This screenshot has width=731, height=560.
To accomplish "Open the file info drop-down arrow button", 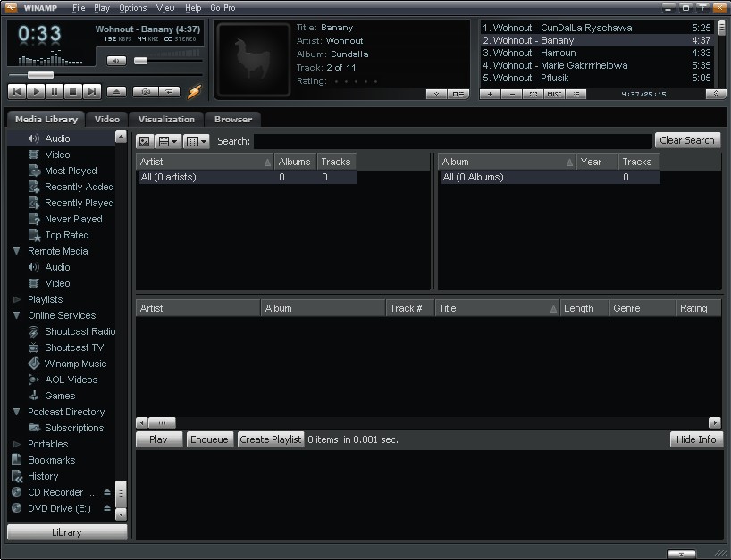I will [436, 94].
